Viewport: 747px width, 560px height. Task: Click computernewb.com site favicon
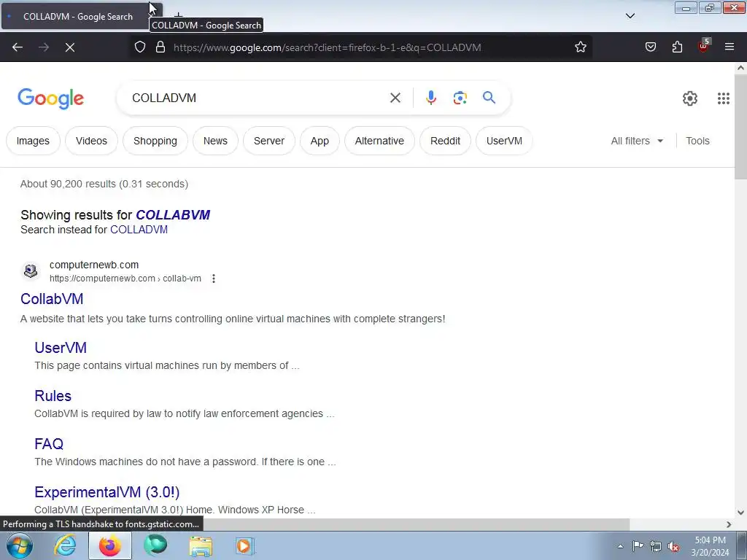[x=31, y=271]
